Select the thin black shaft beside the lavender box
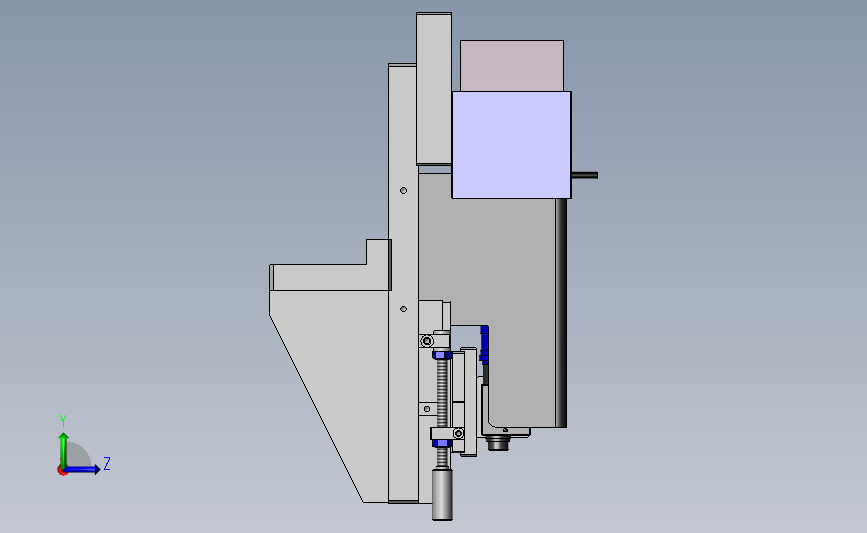Screen dimensions: 867x533 coord(584,175)
